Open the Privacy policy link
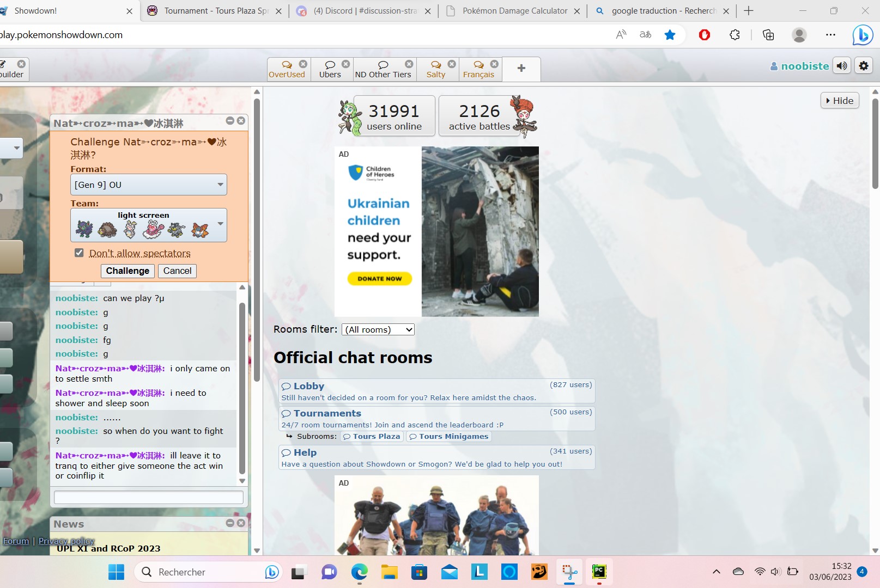Screen dimensions: 880x588 (66, 541)
